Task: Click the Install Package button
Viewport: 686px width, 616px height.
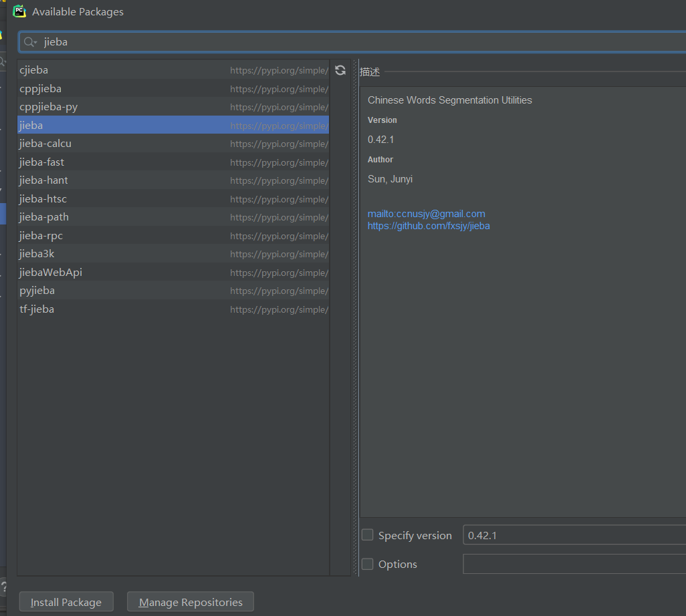Action: tap(66, 601)
